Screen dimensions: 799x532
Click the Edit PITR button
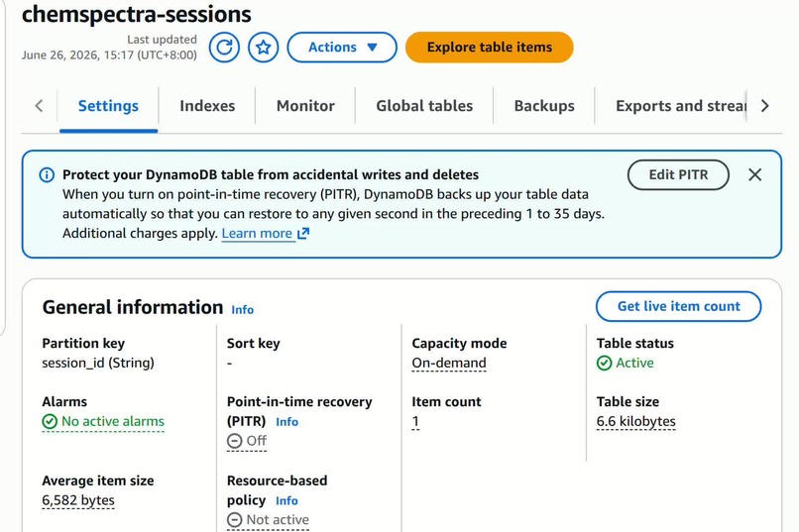678,174
